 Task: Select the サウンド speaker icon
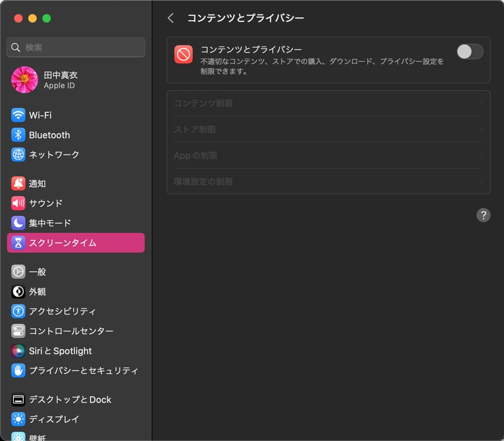[x=20, y=203]
